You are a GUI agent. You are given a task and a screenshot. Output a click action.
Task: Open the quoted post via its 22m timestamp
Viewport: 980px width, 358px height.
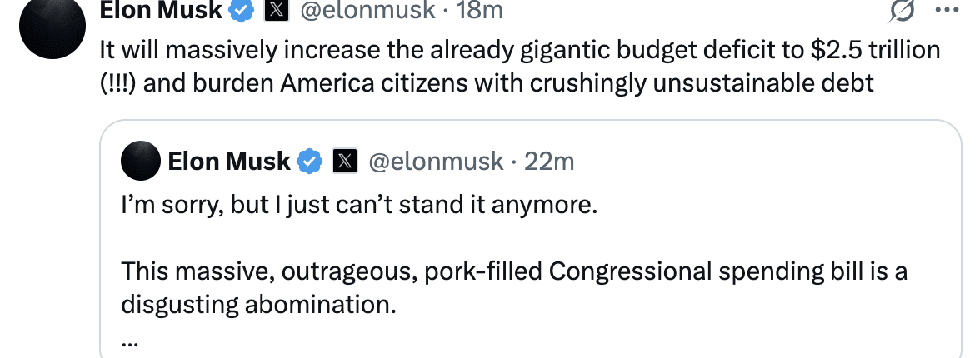pos(550,161)
